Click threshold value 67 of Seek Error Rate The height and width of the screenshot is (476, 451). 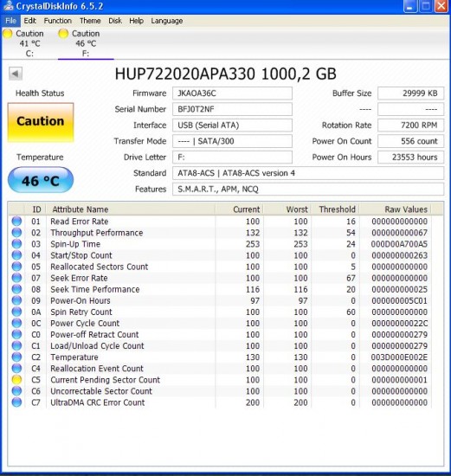coord(351,278)
